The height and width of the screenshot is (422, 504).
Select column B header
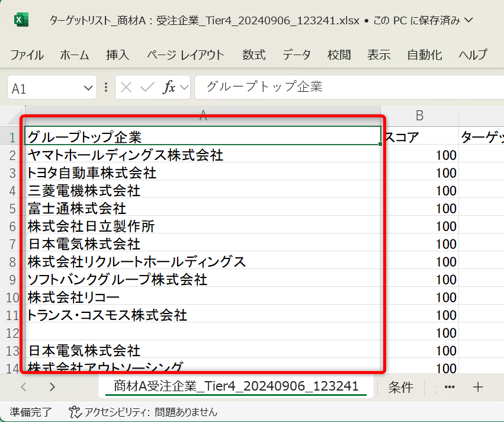tap(419, 116)
